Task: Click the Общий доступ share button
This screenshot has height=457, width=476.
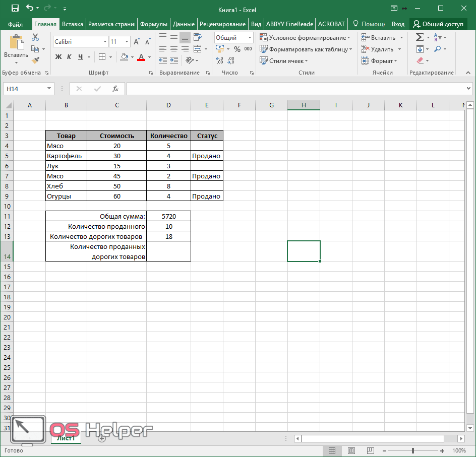Action: pos(438,24)
